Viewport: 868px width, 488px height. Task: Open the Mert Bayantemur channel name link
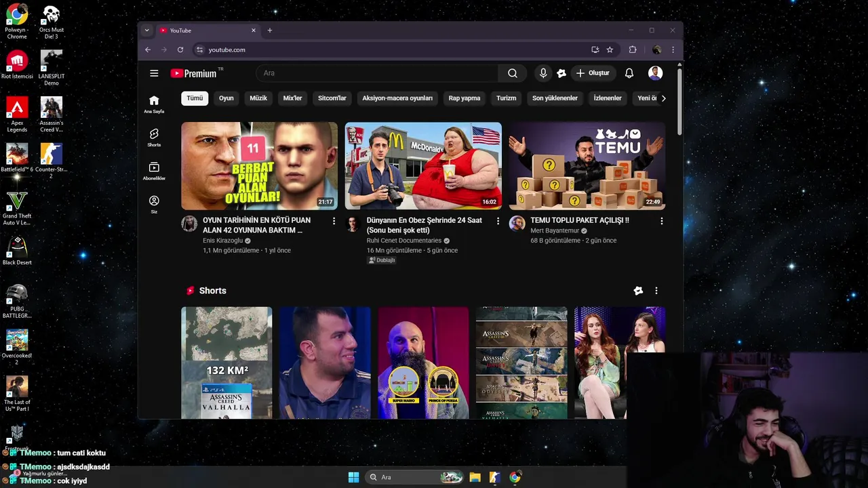point(555,230)
